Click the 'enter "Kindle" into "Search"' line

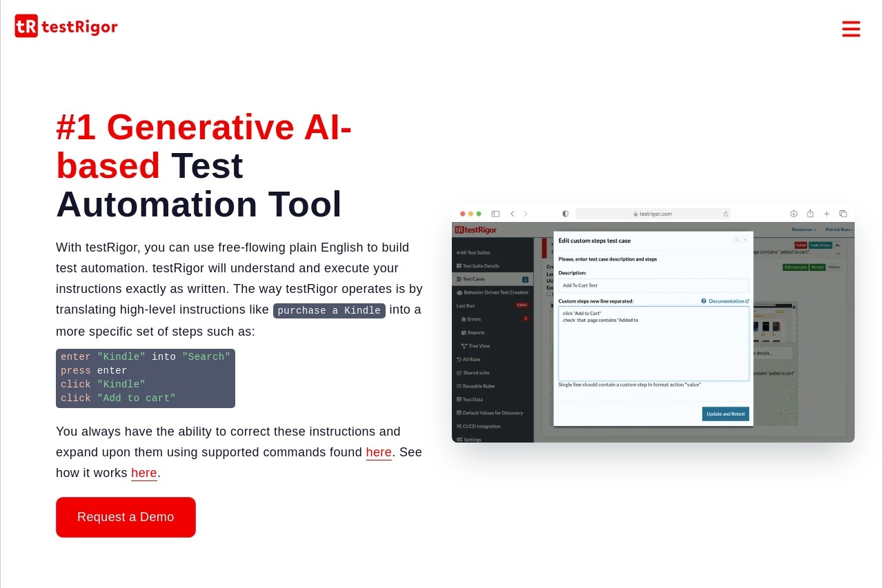(146, 357)
